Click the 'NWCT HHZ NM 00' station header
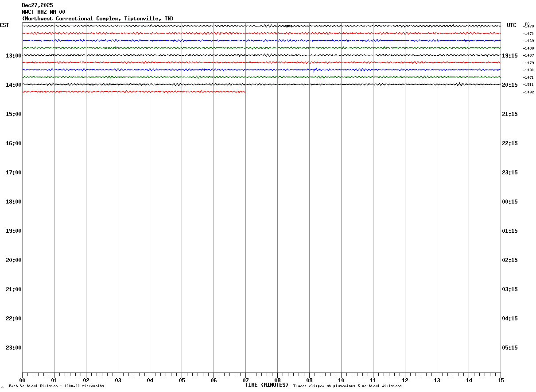Screen dimensions: 536x392 pyautogui.click(x=43, y=12)
